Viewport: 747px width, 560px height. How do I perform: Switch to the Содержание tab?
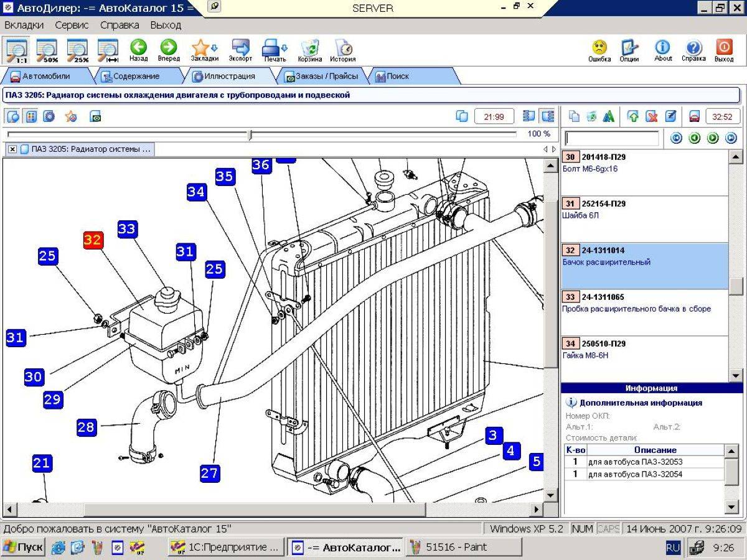click(x=136, y=76)
